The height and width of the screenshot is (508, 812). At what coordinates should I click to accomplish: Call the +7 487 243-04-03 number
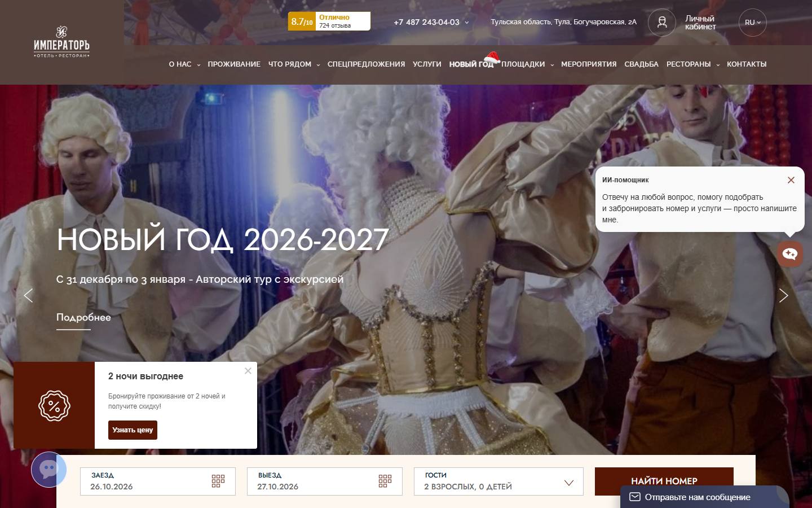[x=426, y=23]
